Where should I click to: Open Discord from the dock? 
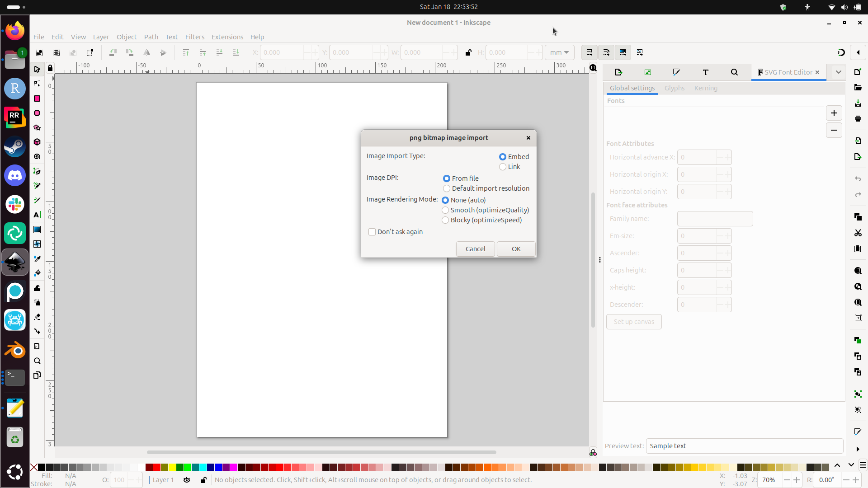click(15, 175)
